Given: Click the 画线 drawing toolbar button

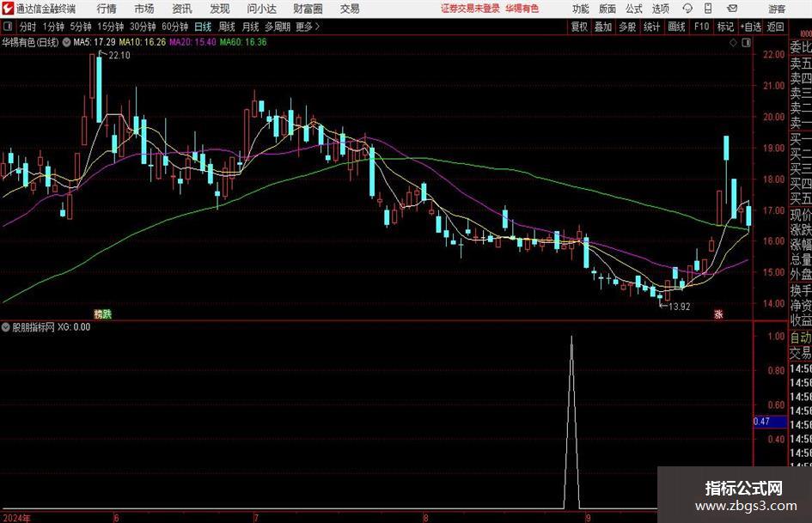Looking at the screenshot, I should pyautogui.click(x=676, y=27).
